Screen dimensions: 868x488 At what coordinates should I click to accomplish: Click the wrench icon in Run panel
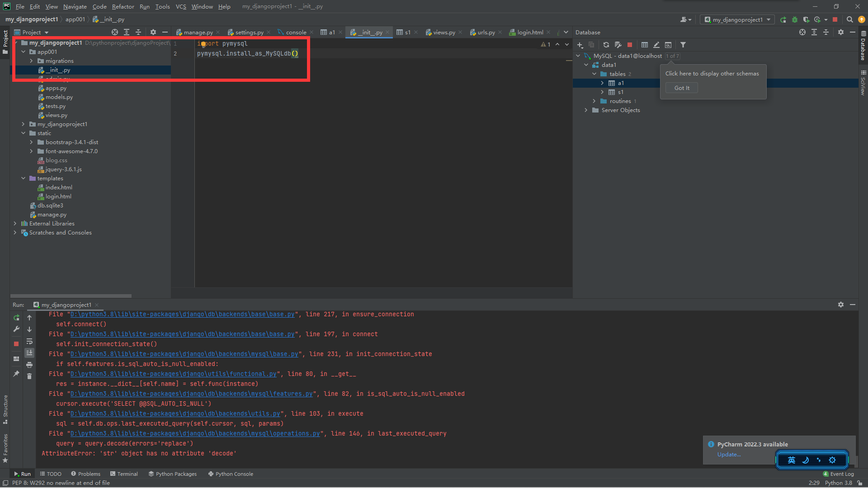(16, 329)
